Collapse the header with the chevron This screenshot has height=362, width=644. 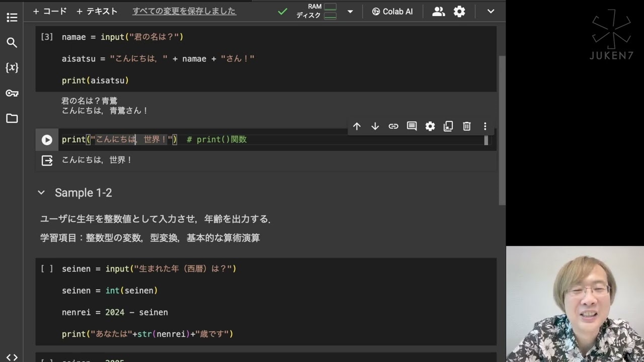coord(491,12)
